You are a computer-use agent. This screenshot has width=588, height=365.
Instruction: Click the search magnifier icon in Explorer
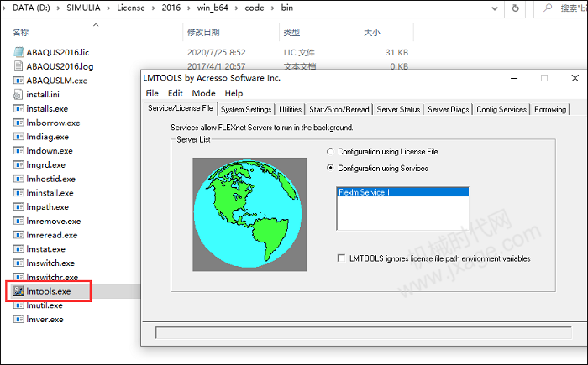point(548,8)
